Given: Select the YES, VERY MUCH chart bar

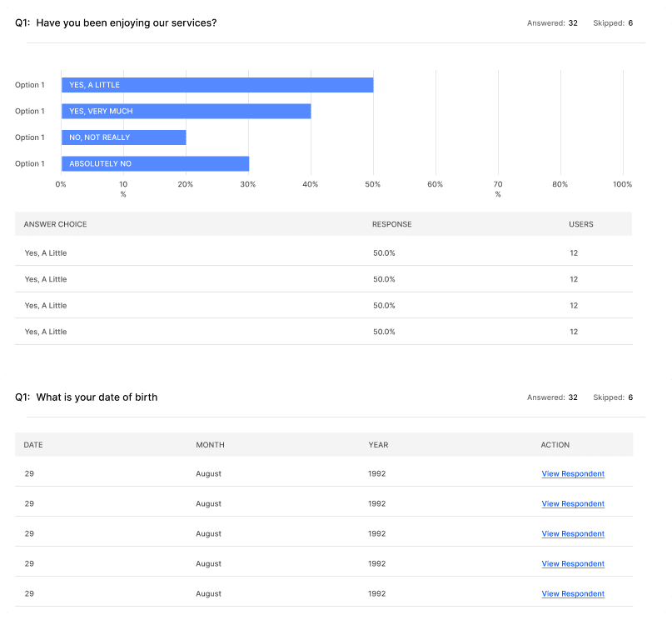Looking at the screenshot, I should (186, 111).
